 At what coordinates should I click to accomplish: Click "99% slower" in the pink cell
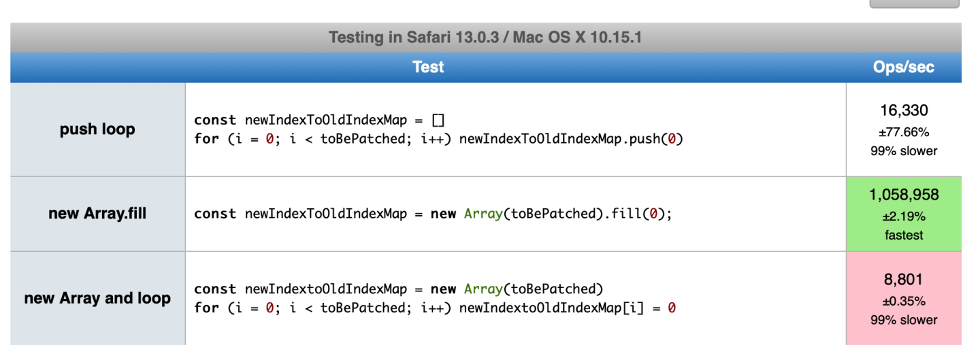pos(904,319)
